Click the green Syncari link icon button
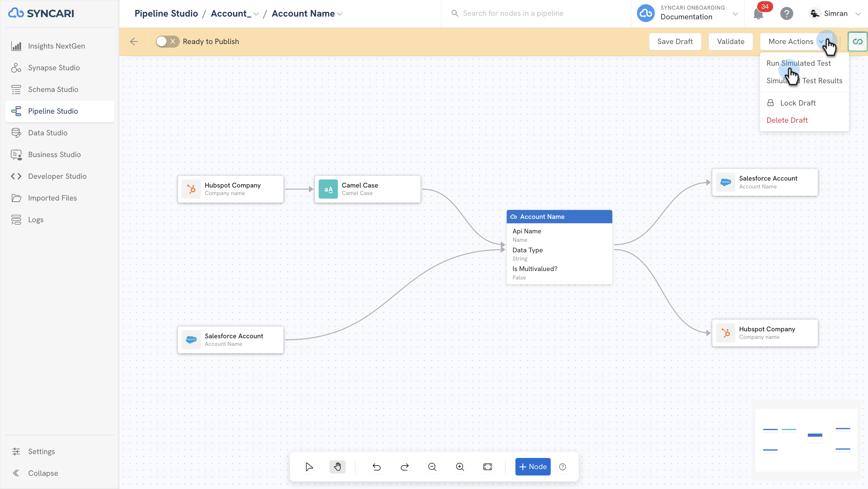 click(857, 41)
